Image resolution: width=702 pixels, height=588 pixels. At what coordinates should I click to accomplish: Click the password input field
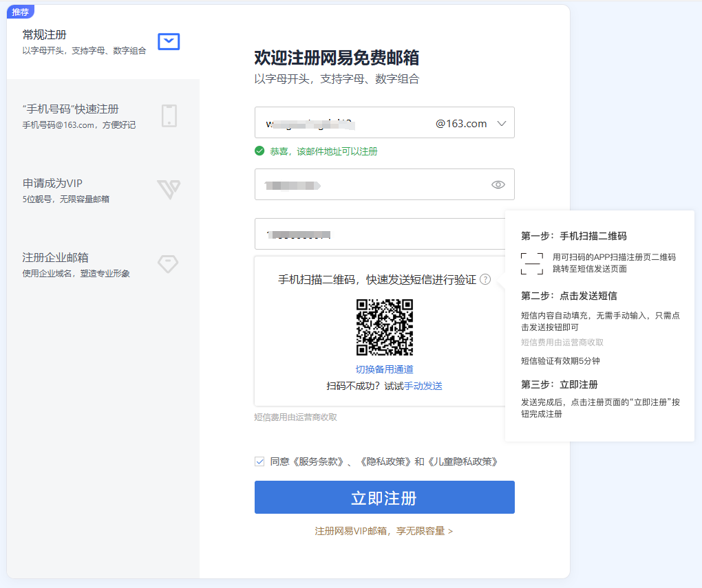[385, 184]
